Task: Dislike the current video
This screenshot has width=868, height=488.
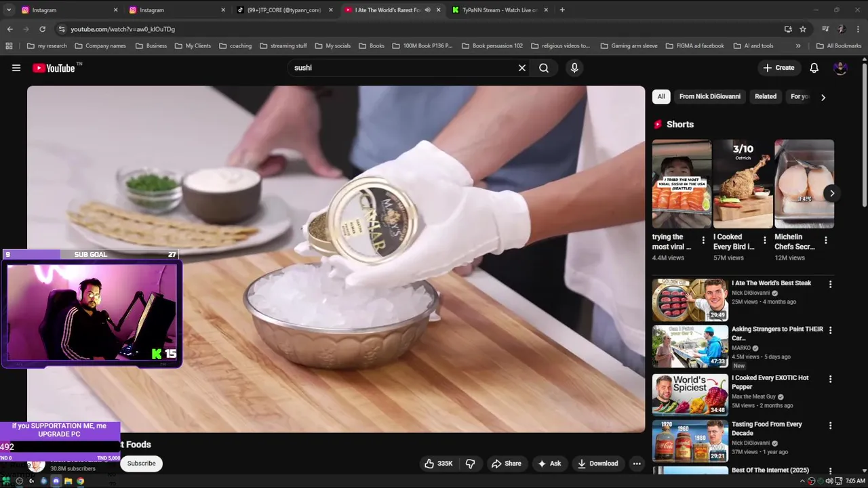Action: click(470, 464)
